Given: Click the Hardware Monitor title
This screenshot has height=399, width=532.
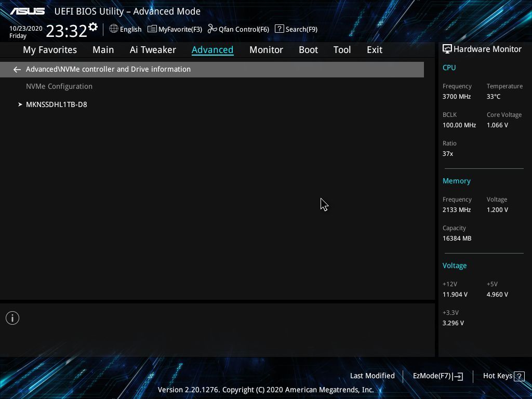Looking at the screenshot, I should [487, 49].
